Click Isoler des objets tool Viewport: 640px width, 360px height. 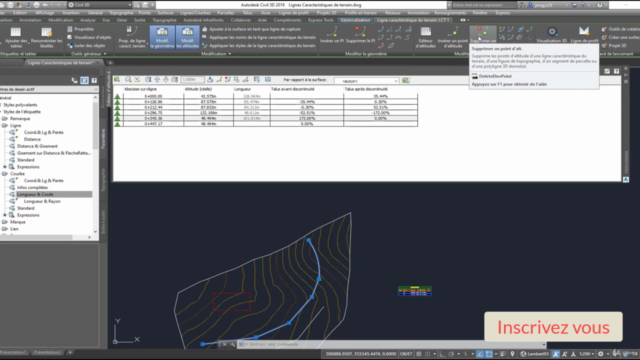tap(87, 46)
